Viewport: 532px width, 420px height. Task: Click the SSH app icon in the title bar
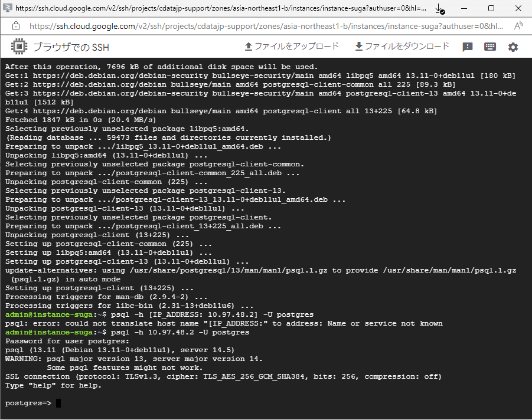pyautogui.click(x=7, y=8)
